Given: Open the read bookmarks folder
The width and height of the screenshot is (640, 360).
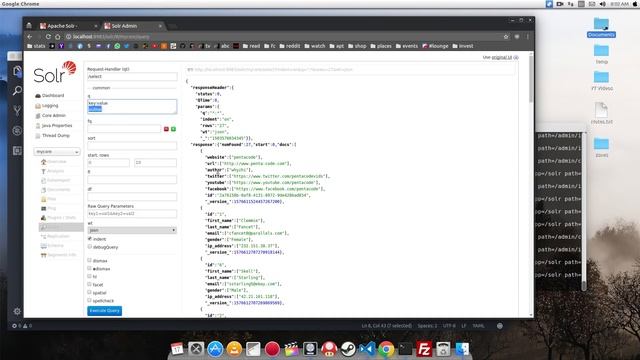Looking at the screenshot, I should (x=251, y=46).
